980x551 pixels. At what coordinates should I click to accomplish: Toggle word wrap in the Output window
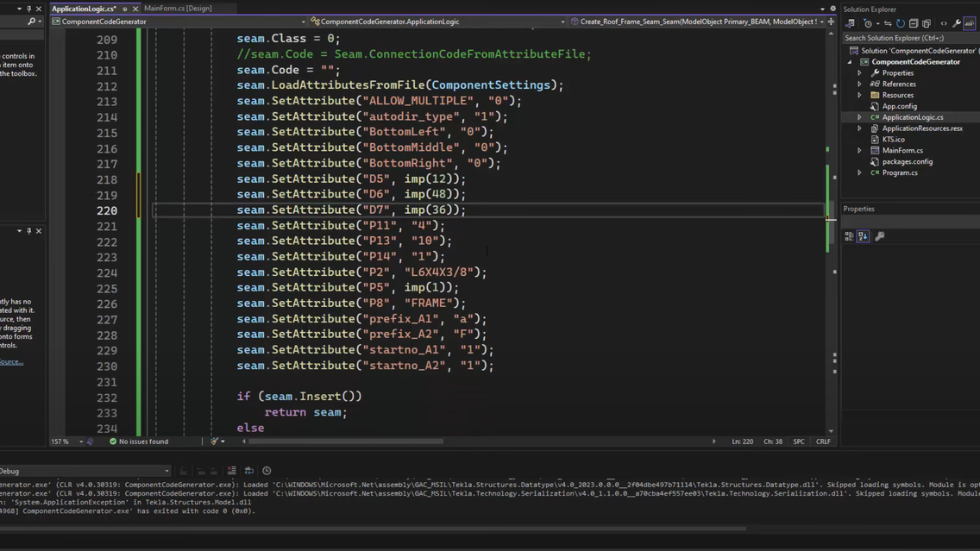tap(249, 471)
